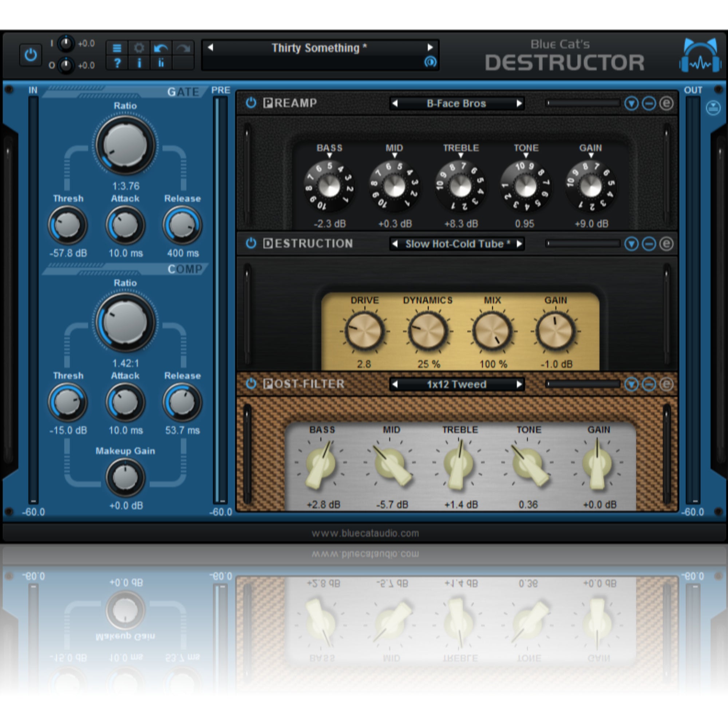The height and width of the screenshot is (728, 728).
Task: Toggle the Destruction section power button
Action: pos(251,244)
